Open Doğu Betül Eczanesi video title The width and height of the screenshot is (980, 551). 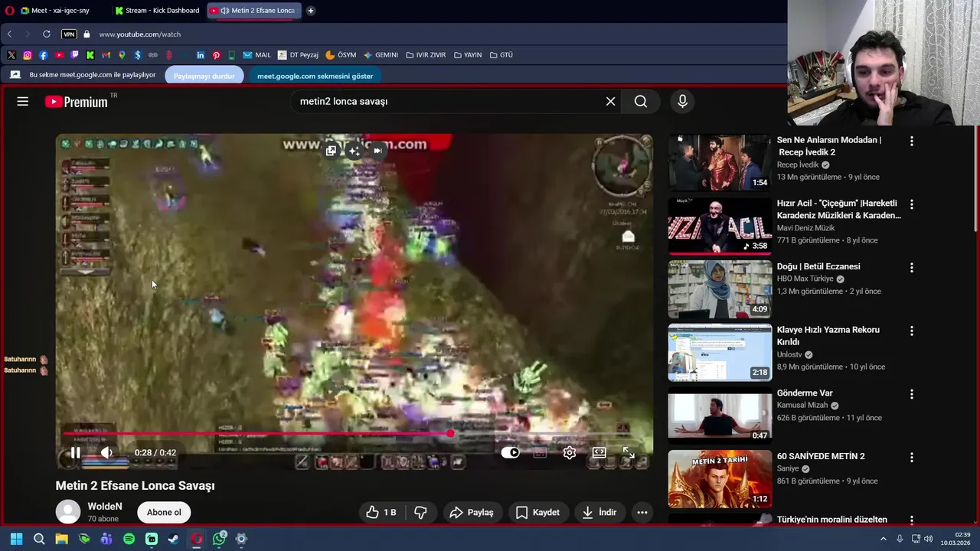tap(818, 266)
